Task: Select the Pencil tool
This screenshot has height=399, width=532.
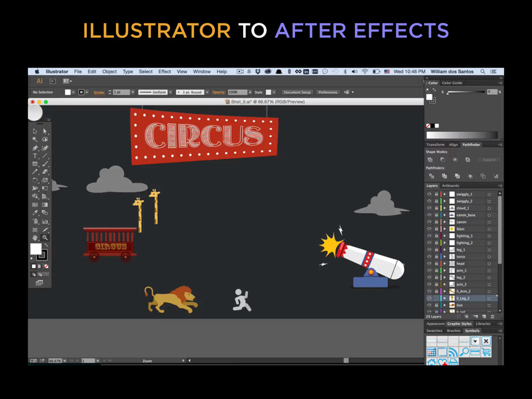Action: [35, 172]
